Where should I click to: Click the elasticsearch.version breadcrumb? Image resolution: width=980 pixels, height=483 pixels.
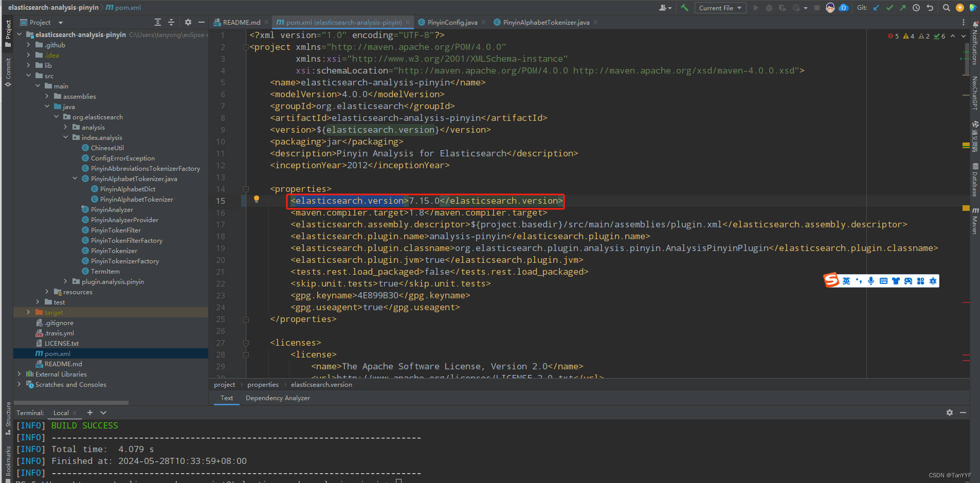321,385
